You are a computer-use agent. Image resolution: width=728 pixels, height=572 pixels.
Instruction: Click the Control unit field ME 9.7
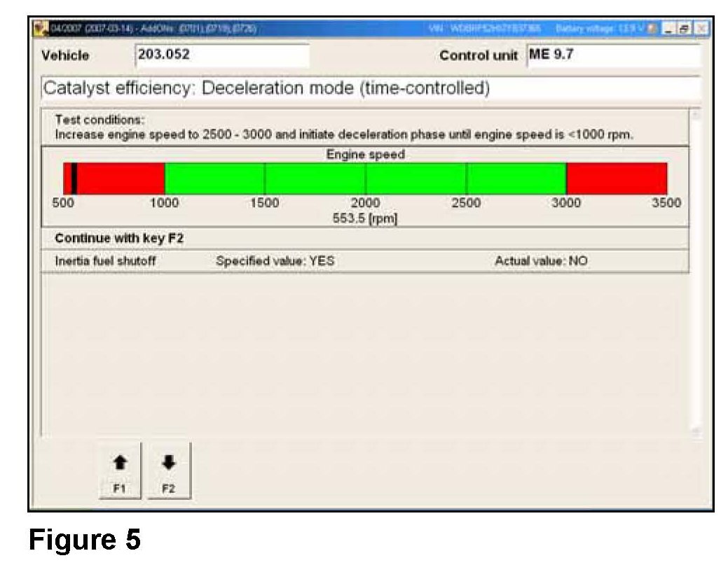tap(612, 55)
